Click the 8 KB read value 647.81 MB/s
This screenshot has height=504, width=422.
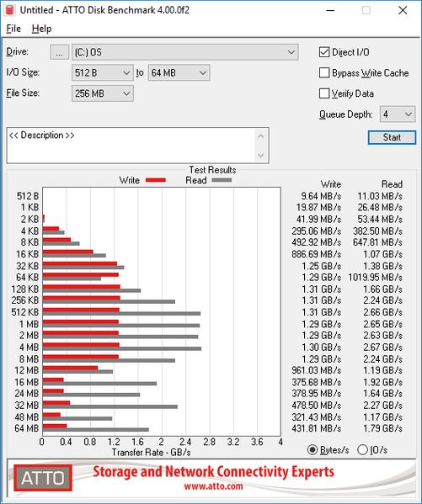(x=377, y=242)
